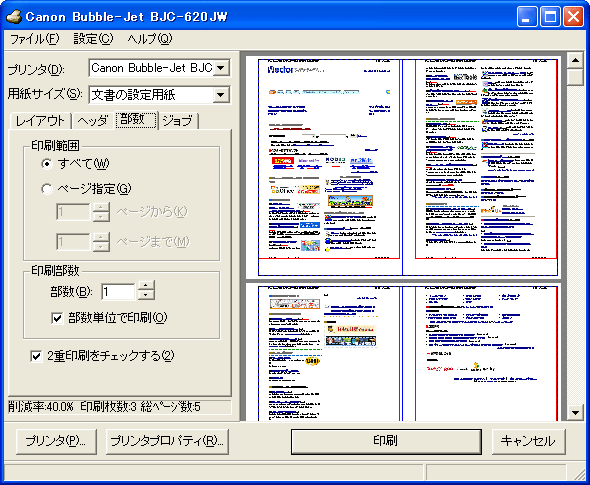Click the 印刷範囲 group label
Image resolution: width=590 pixels, height=485 pixels.
click(55, 146)
